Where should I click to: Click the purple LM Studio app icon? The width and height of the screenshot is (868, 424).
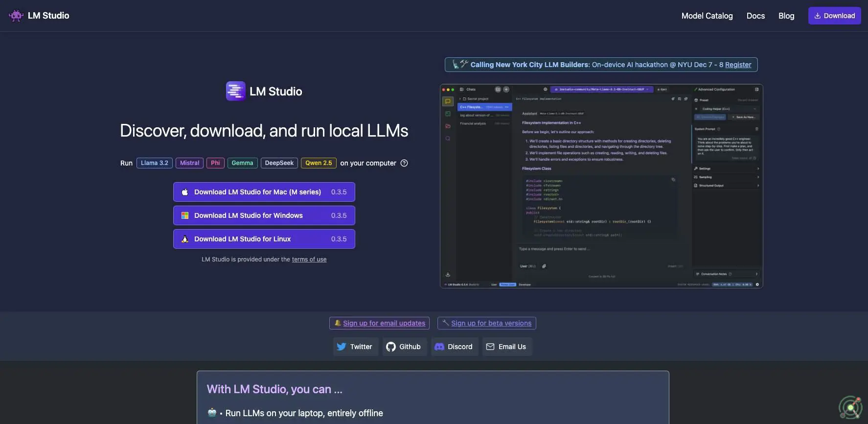(x=235, y=91)
